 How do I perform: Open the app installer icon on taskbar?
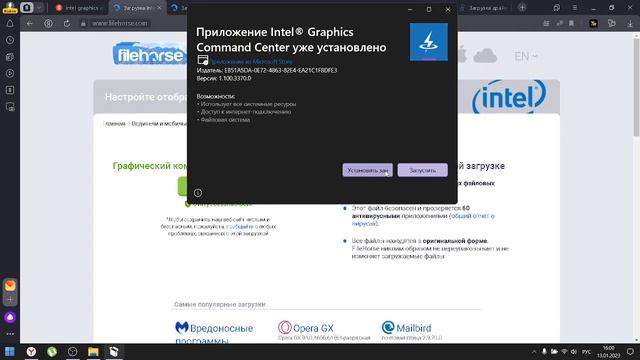click(x=114, y=351)
